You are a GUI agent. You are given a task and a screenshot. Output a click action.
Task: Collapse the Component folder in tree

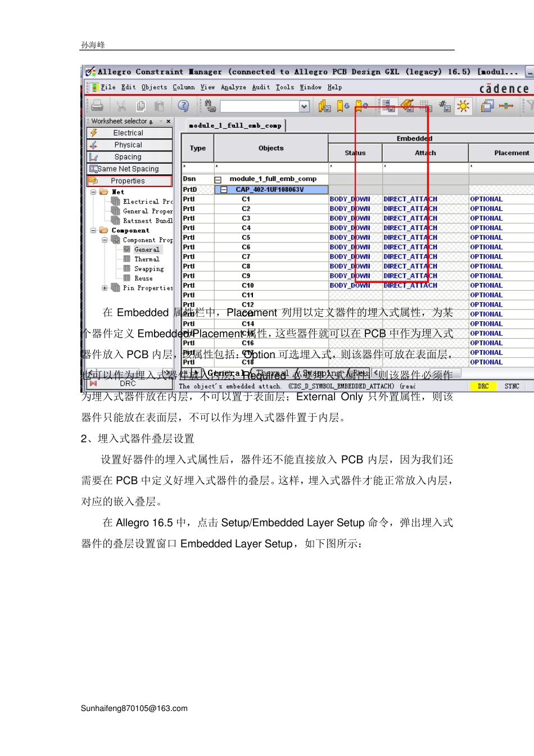click(x=94, y=230)
